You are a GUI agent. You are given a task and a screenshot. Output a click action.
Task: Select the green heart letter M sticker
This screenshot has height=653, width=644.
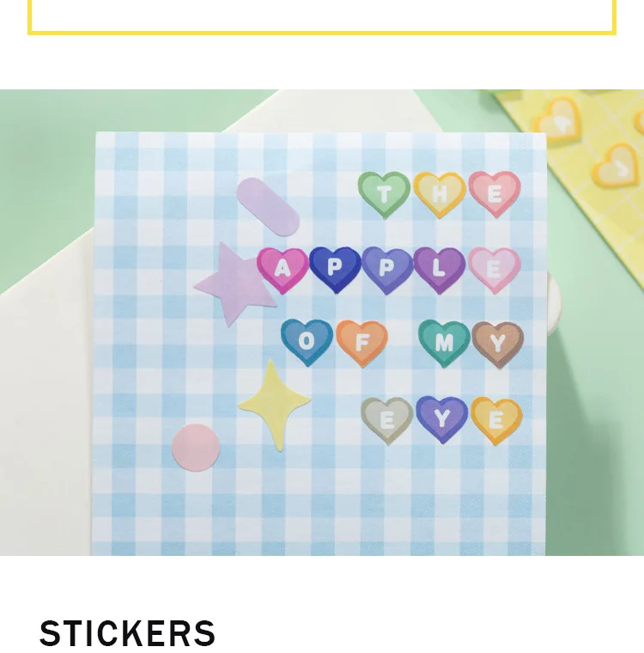point(444,343)
